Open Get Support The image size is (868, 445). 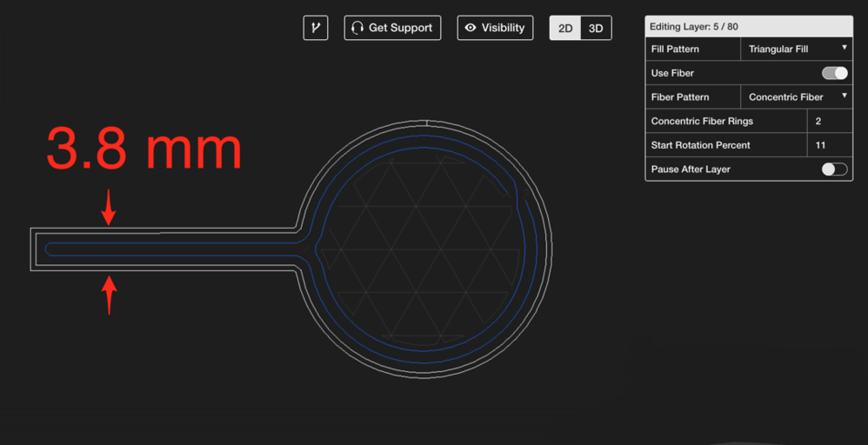click(392, 28)
